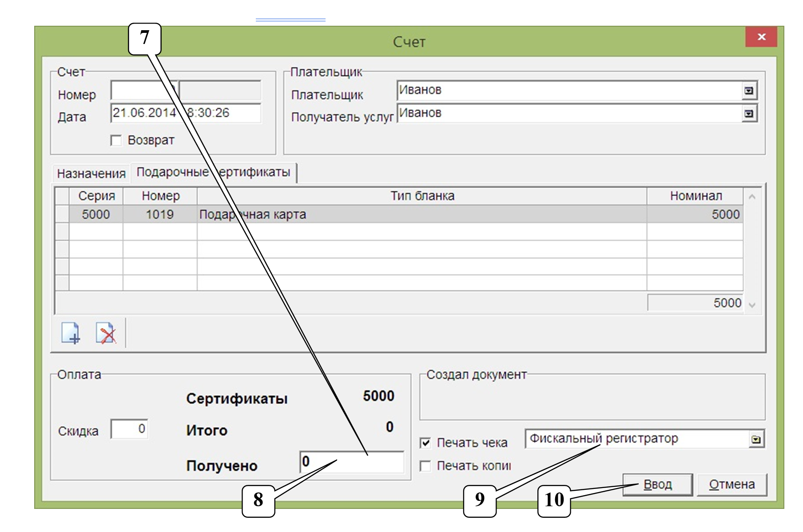Close the Счет dialog window
Image resolution: width=803 pixels, height=532 pixels.
click(761, 37)
